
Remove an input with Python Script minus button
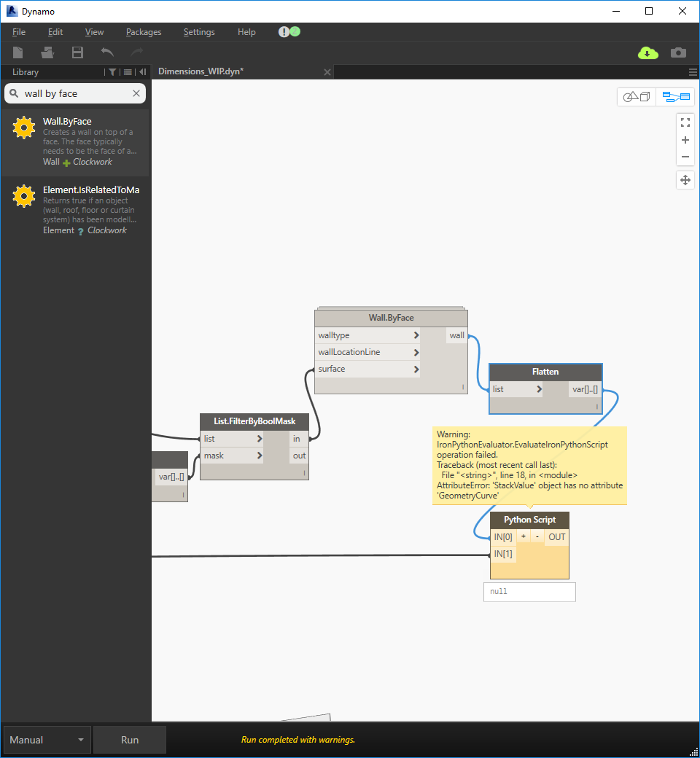tap(537, 536)
